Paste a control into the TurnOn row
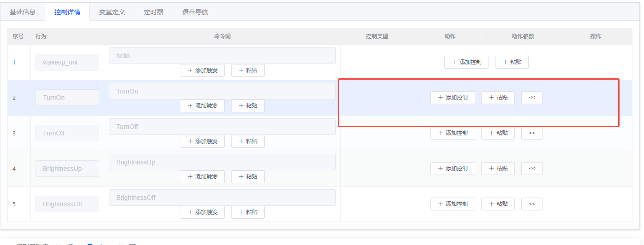This screenshot has height=245, width=644. pos(498,98)
